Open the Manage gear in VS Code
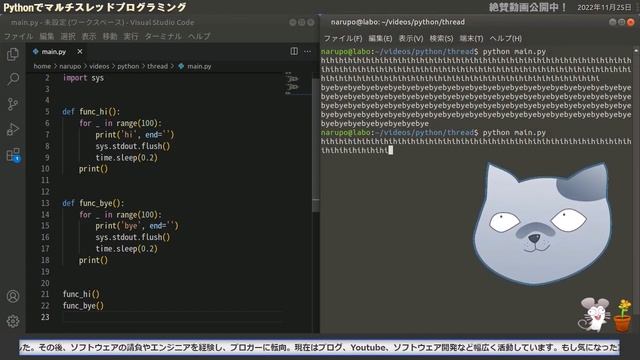Image resolution: width=640 pixels, height=360 pixels. click(13, 321)
